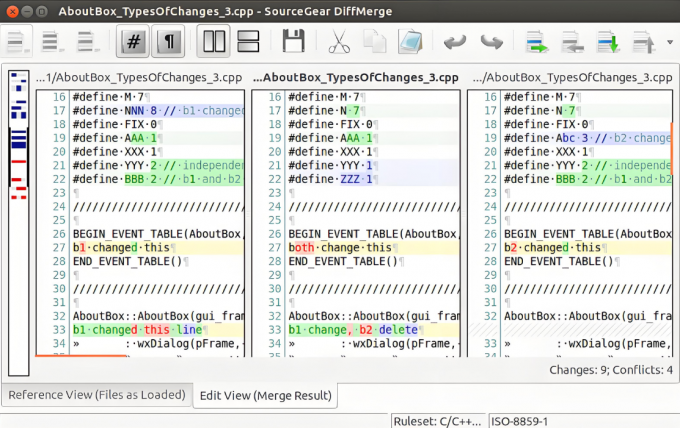Click the Cut scissors icon

[x=338, y=42]
